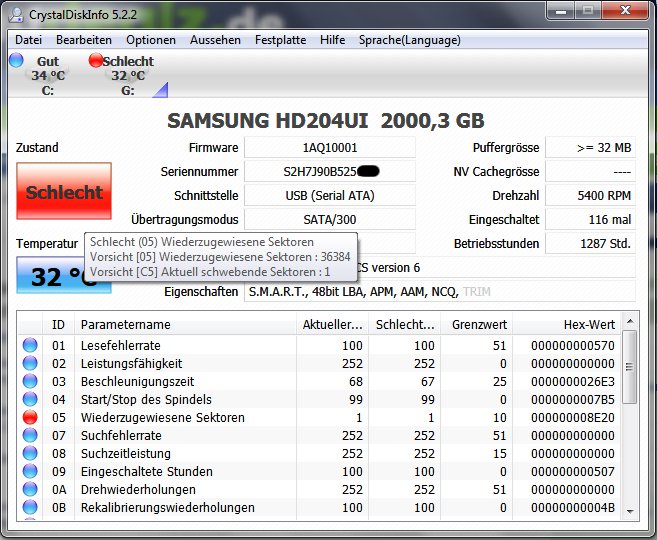This screenshot has height=540, width=657.
Task: Open the Optionen menu
Action: [151, 40]
